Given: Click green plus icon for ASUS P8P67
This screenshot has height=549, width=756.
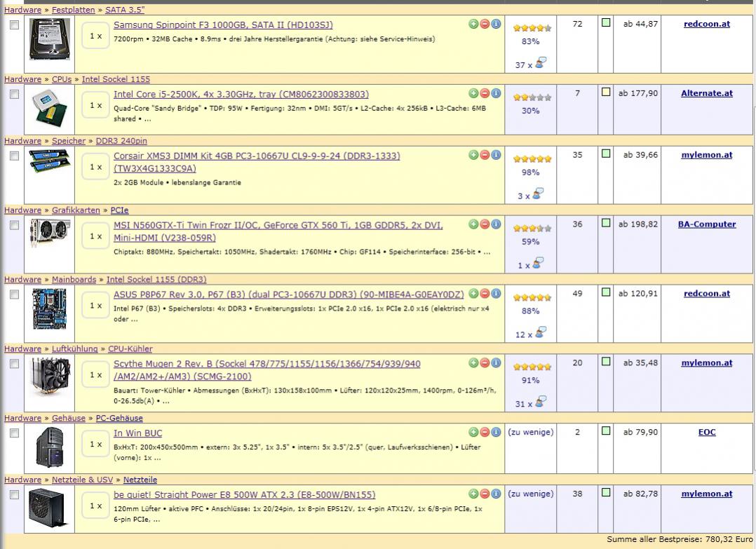Looking at the screenshot, I should pyautogui.click(x=473, y=294).
